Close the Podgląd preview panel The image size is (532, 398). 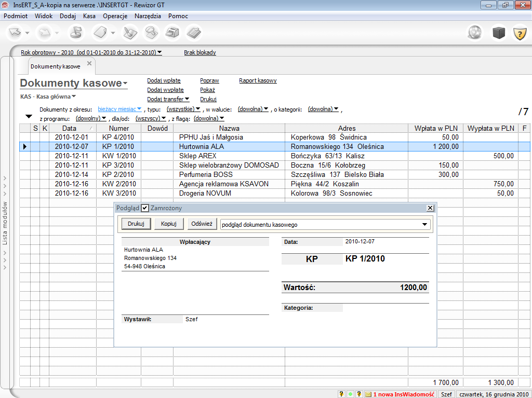(x=430, y=208)
